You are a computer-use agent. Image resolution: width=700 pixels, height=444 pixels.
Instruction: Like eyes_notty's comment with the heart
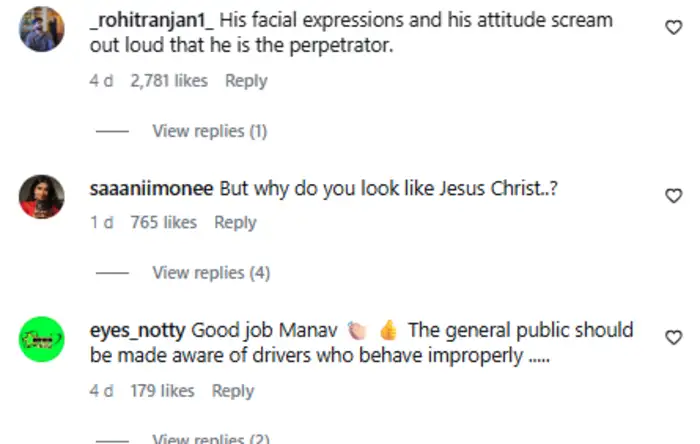pos(674,338)
